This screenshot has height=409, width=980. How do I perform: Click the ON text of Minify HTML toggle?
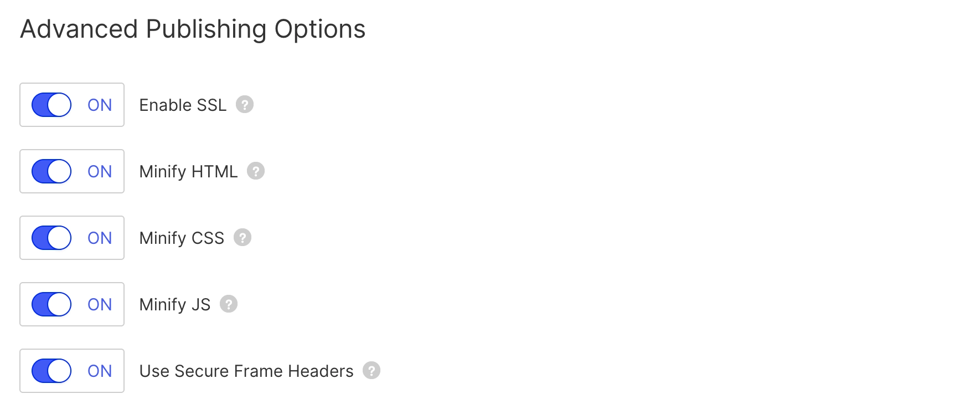pyautogui.click(x=100, y=171)
